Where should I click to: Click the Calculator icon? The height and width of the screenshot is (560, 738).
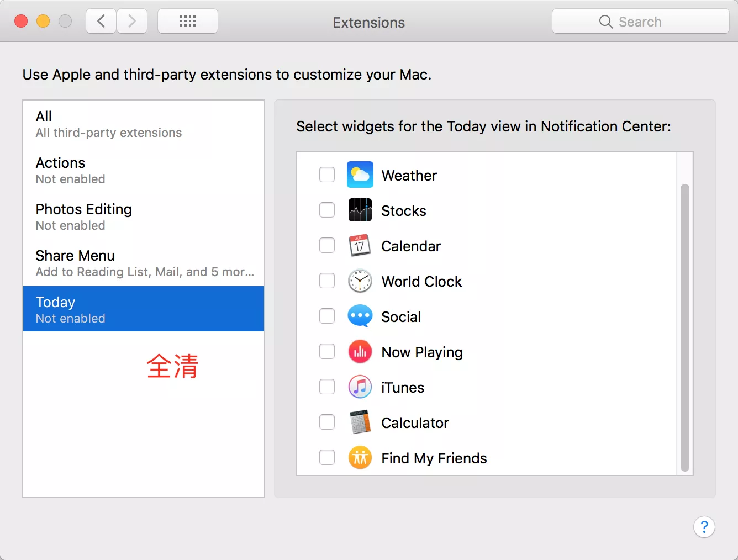click(x=360, y=422)
